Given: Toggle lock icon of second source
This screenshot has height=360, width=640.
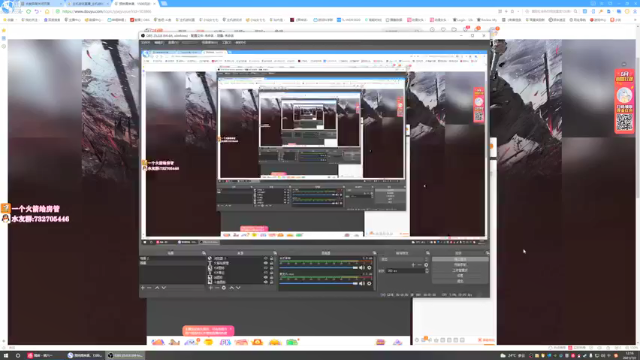Looking at the screenshot, I should (x=272, y=263).
